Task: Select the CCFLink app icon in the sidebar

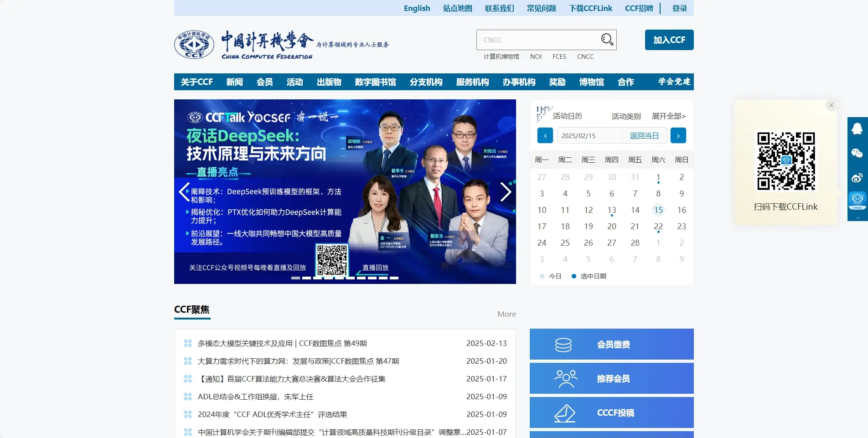Action: pos(858,199)
